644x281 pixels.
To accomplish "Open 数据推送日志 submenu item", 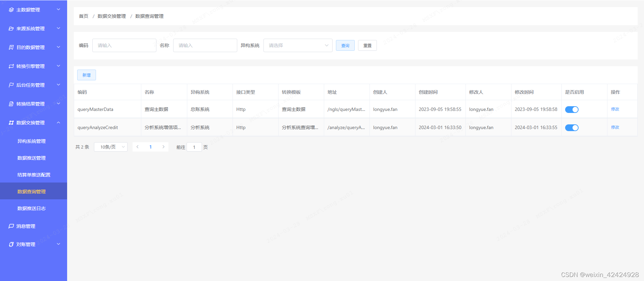I will coord(34,208).
